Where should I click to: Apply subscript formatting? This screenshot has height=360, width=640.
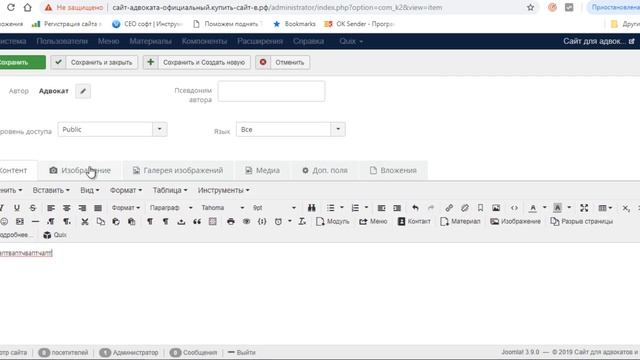pos(626,208)
